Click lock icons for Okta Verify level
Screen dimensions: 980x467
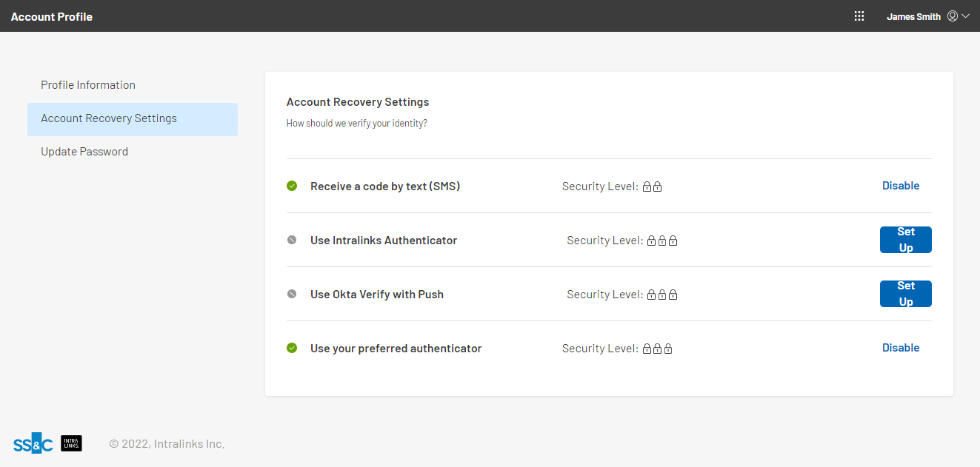(x=662, y=295)
